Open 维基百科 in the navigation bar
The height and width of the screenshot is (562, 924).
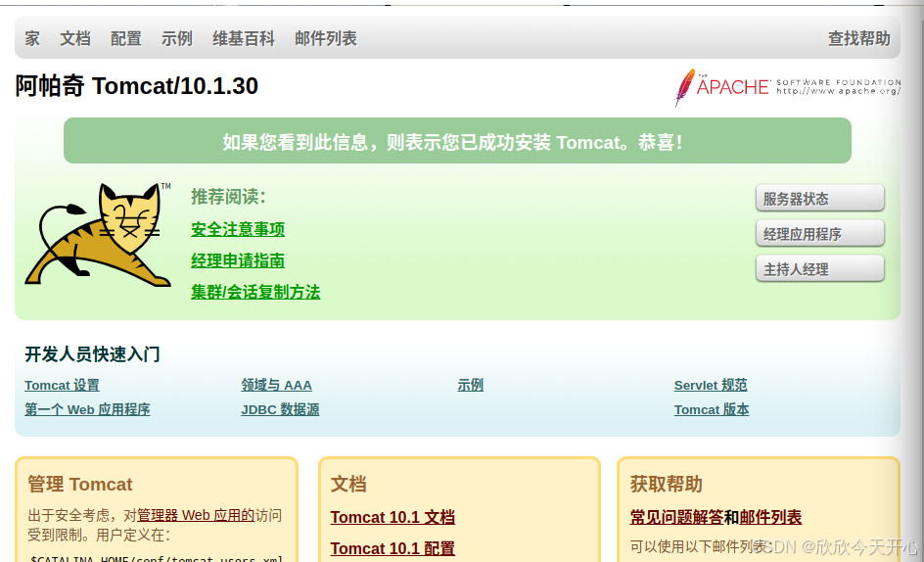(x=244, y=39)
